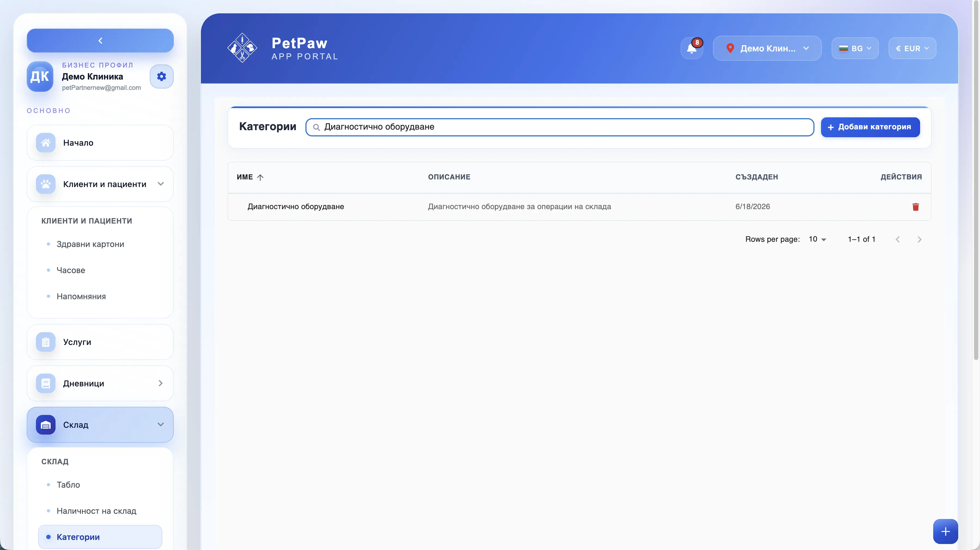The height and width of the screenshot is (550, 980).
Task: Click the paw icon for Клиенти и пациенти
Action: [x=46, y=184]
